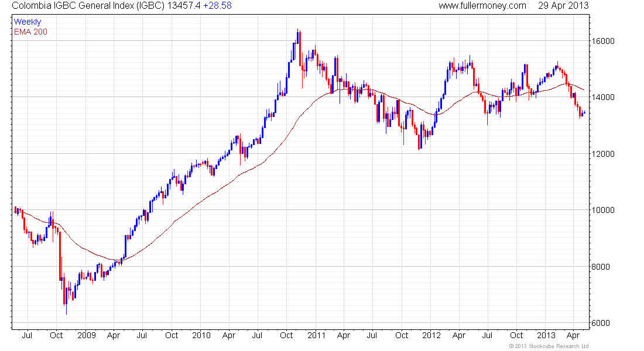
Task: Click the last candlestick at the April 2013 end
Action: click(x=584, y=112)
